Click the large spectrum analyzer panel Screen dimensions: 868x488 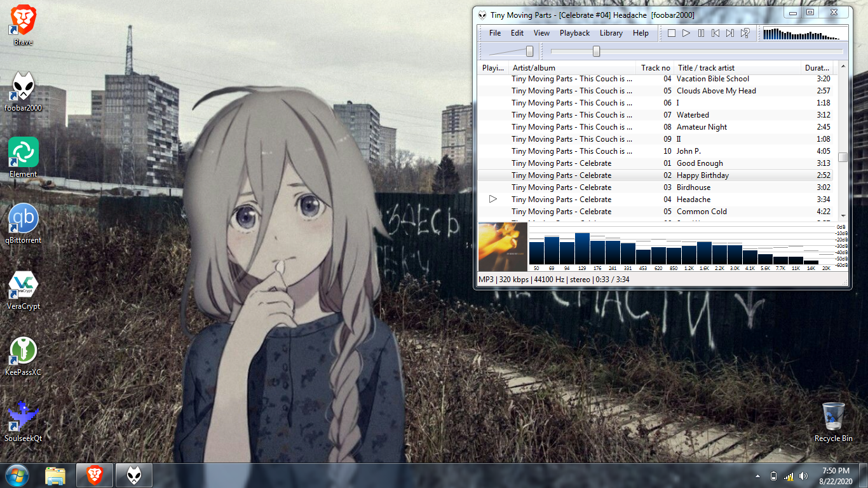pyautogui.click(x=688, y=247)
